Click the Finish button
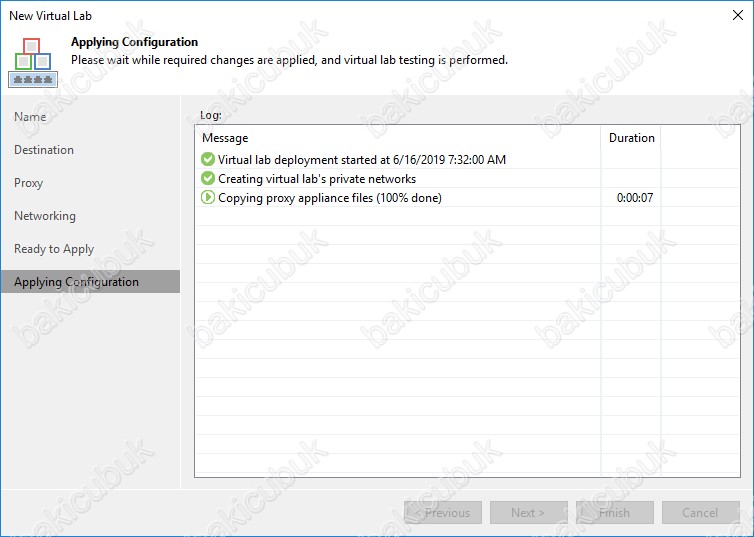Viewport: 754px width, 537px height. point(615,512)
